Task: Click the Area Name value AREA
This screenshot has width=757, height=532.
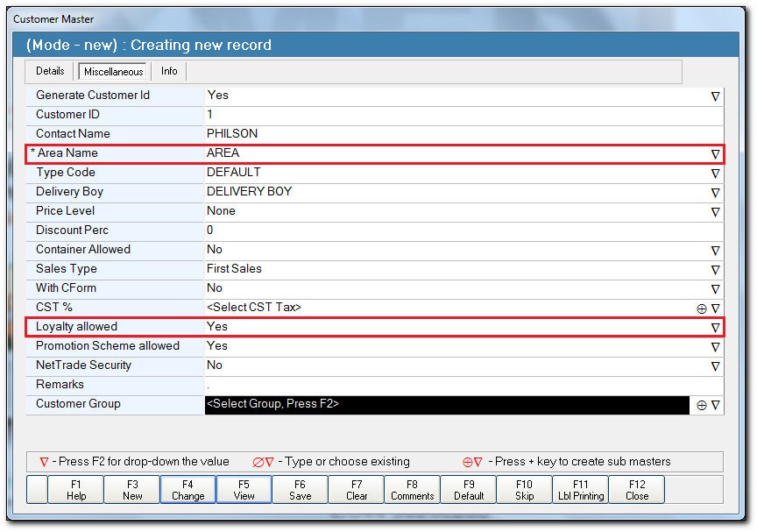Action: 223,153
